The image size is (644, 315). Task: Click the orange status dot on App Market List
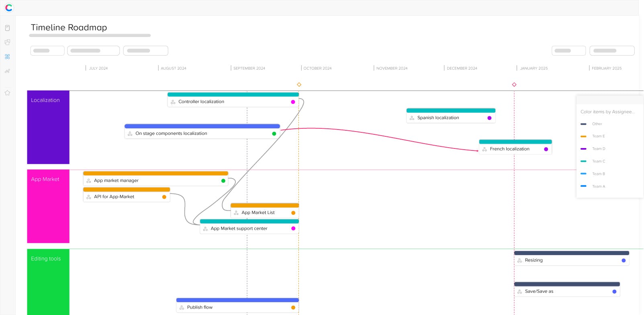[293, 213]
